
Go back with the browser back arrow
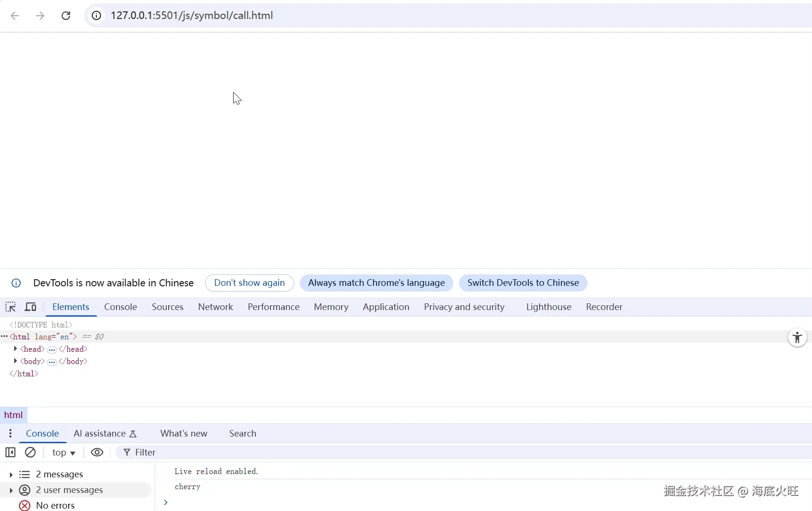coord(15,16)
